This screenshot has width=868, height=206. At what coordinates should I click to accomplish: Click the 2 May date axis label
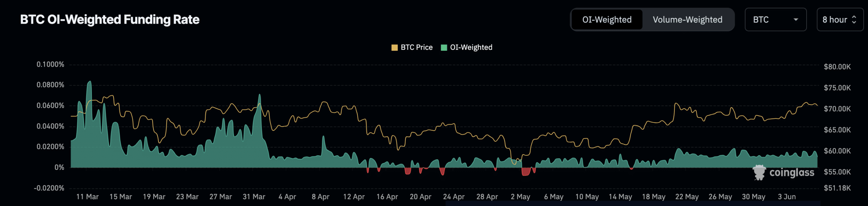pos(520,197)
